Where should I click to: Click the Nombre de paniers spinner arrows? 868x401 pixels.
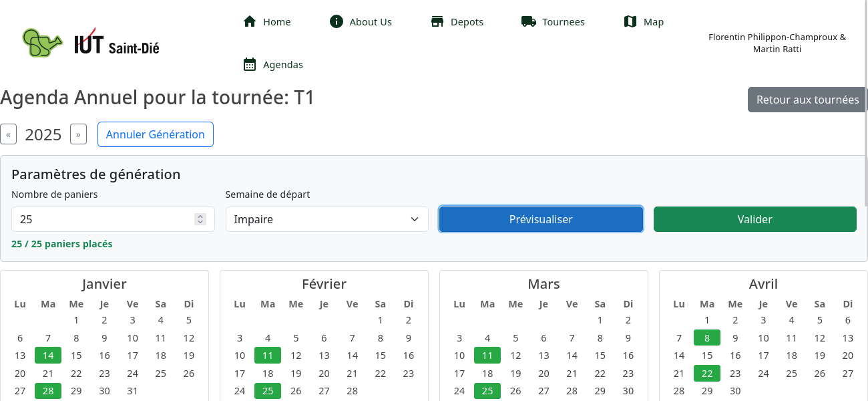click(200, 219)
